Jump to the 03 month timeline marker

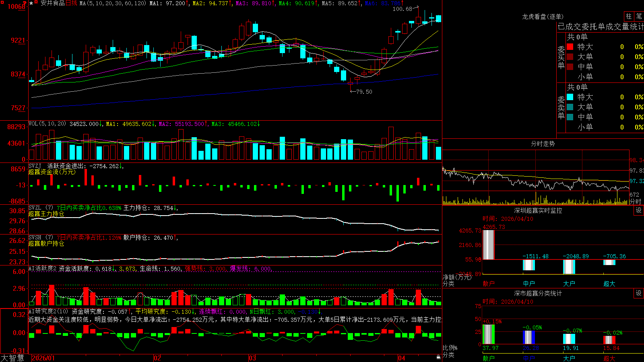click(252, 358)
